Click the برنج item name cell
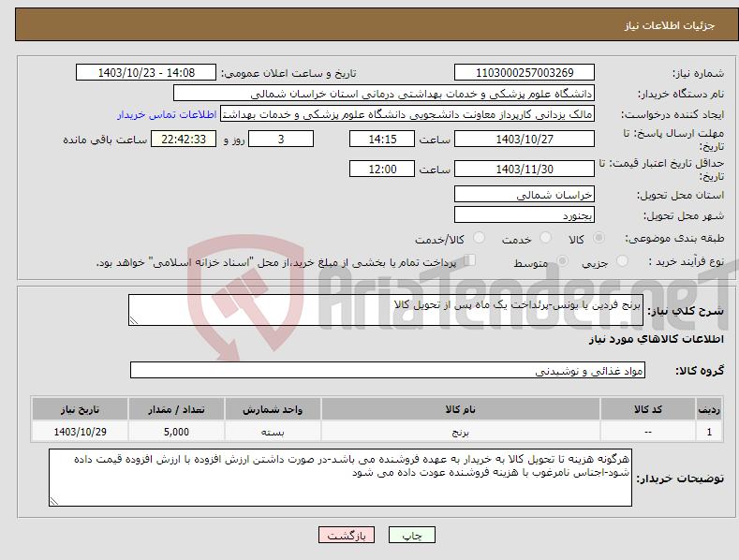 461,432
